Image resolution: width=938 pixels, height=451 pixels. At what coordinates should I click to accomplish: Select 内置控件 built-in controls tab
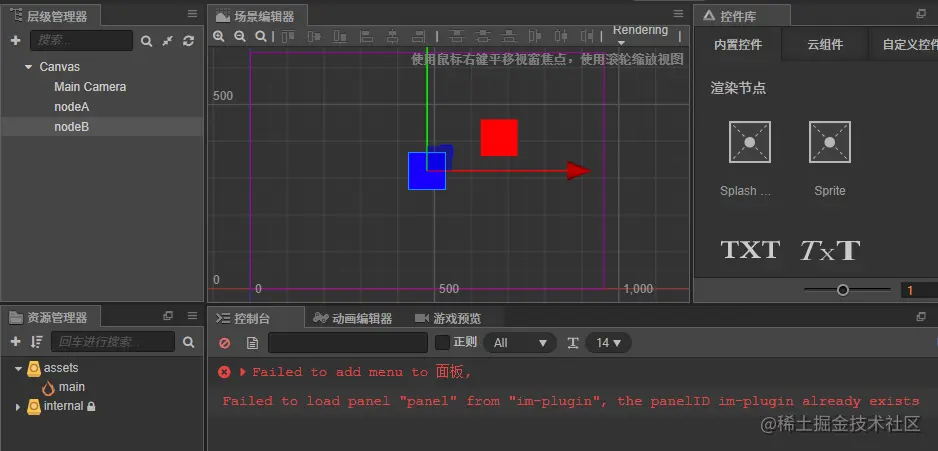pos(738,44)
